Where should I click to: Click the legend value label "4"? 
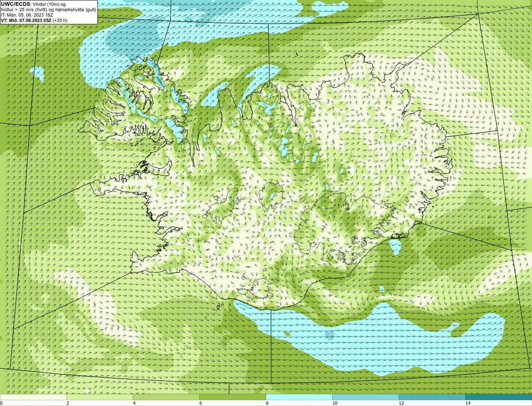pos(134,403)
